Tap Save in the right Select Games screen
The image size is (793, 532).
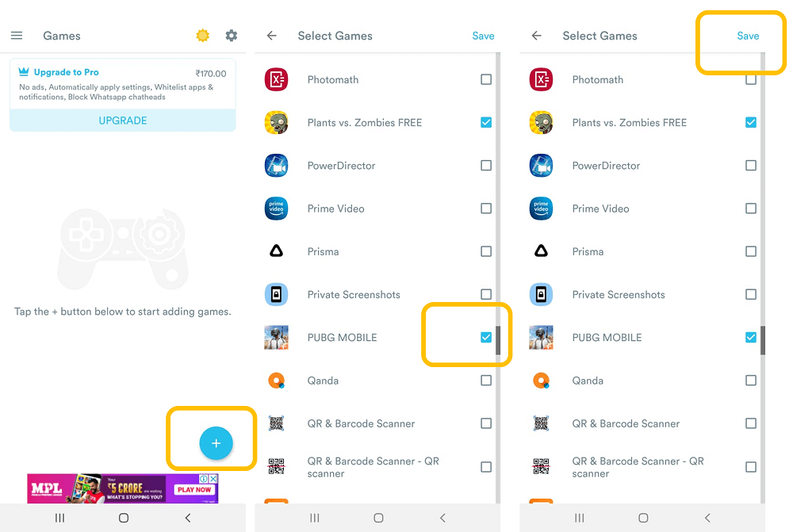click(x=748, y=36)
